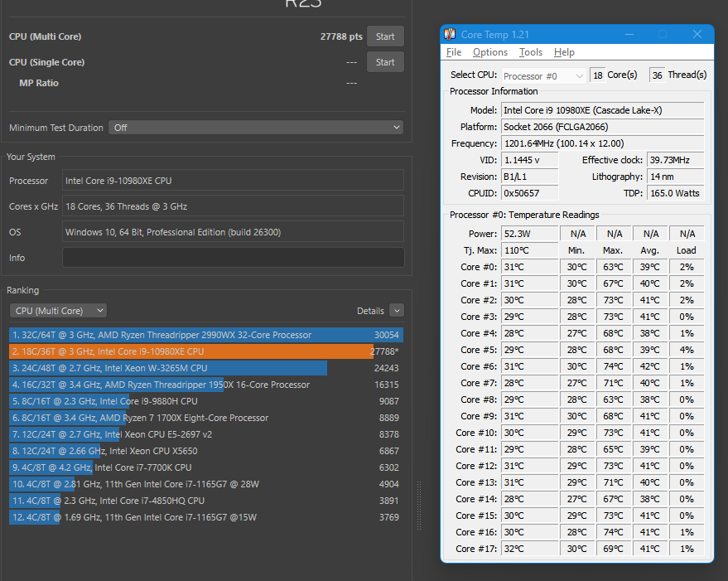Image resolution: width=728 pixels, height=581 pixels.
Task: Click the Power 52.3W reading
Action: 530,234
